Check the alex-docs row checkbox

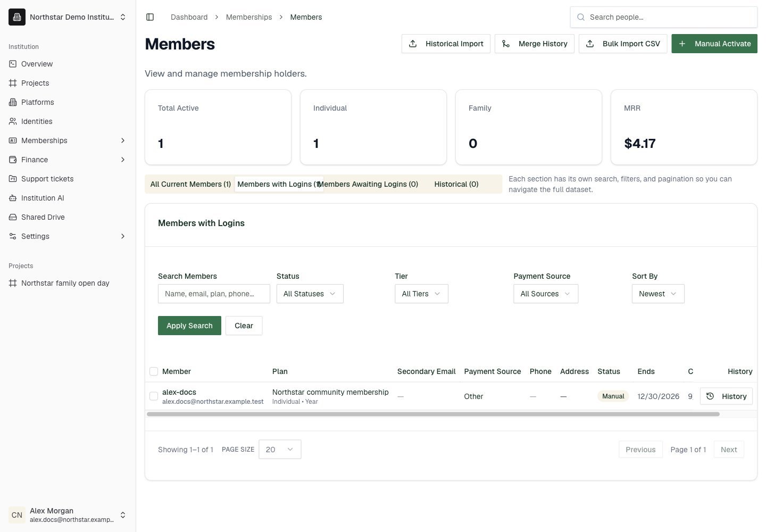coord(154,396)
